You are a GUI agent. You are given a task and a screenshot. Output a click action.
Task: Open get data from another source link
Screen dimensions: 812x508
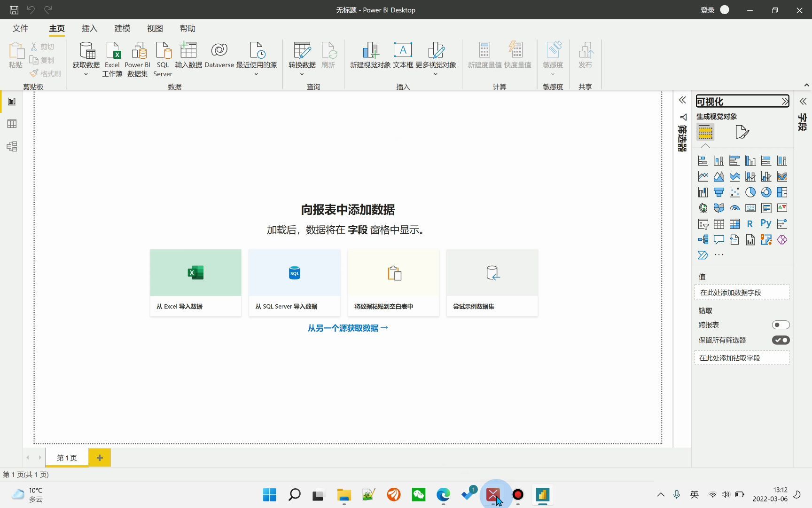(348, 328)
